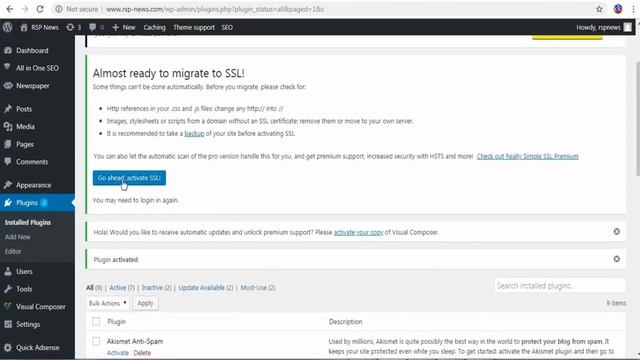Filter plugins by Update Available (2)

206,288
